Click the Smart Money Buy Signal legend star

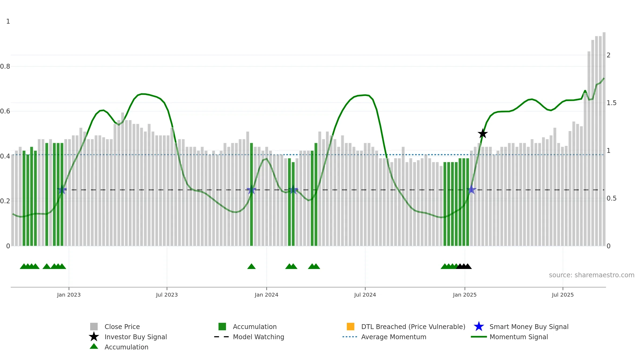(x=479, y=327)
